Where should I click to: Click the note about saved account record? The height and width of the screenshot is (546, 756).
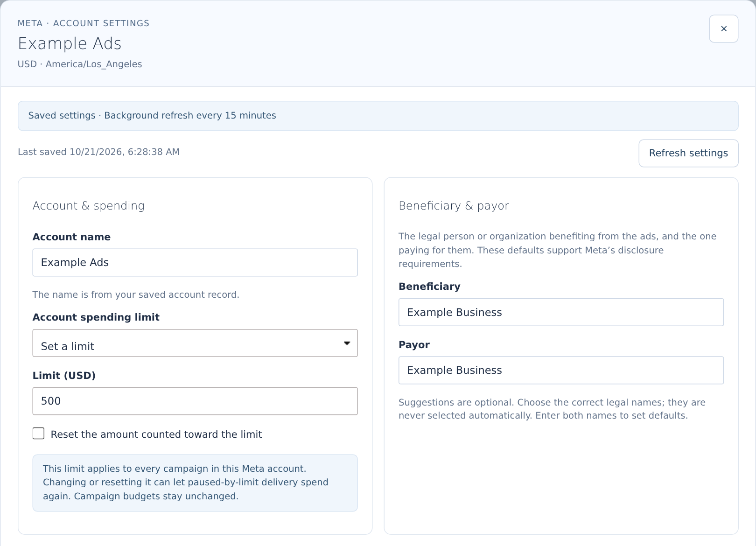pyautogui.click(x=136, y=294)
